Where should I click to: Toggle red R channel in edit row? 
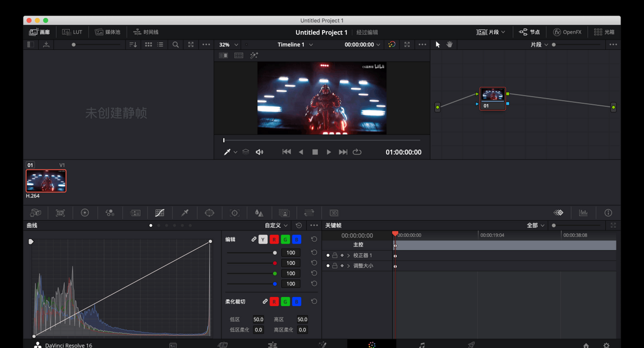pos(274,239)
